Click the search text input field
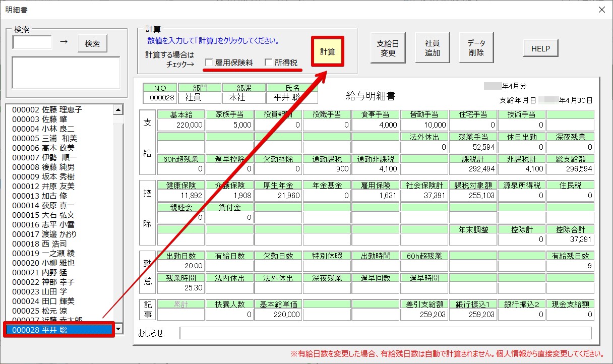613x364 pixels. (x=32, y=42)
